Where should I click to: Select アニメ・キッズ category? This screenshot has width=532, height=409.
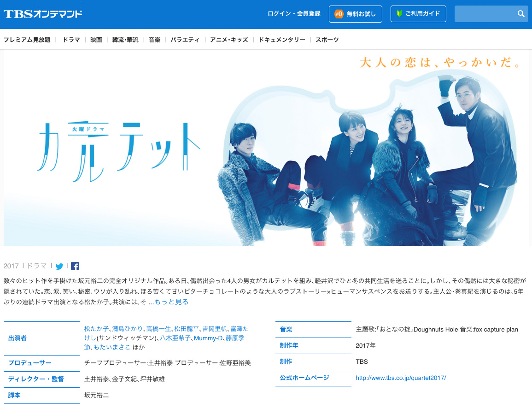[229, 40]
